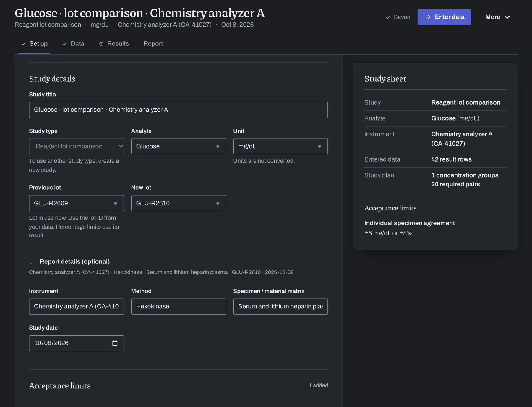This screenshot has height=407, width=532.
Task: Click the Enter data button
Action: click(444, 17)
